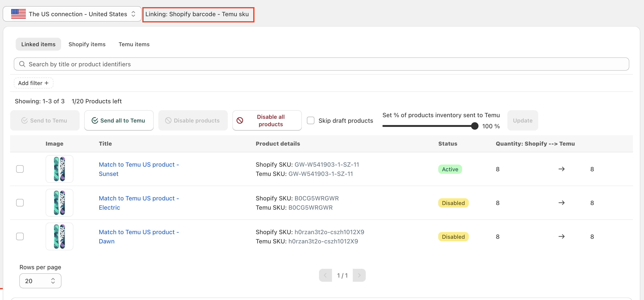Screen dimensions: 644x300
Task: Switch to Shopify items tab
Action: point(87,44)
